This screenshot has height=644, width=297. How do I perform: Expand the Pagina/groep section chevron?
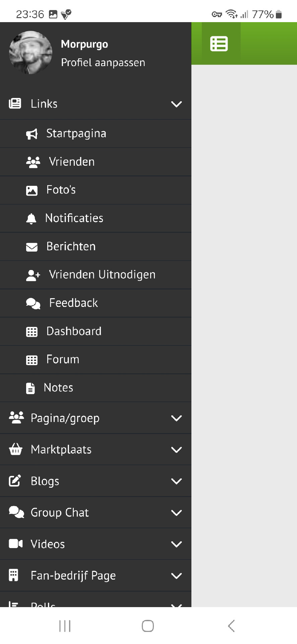click(176, 418)
